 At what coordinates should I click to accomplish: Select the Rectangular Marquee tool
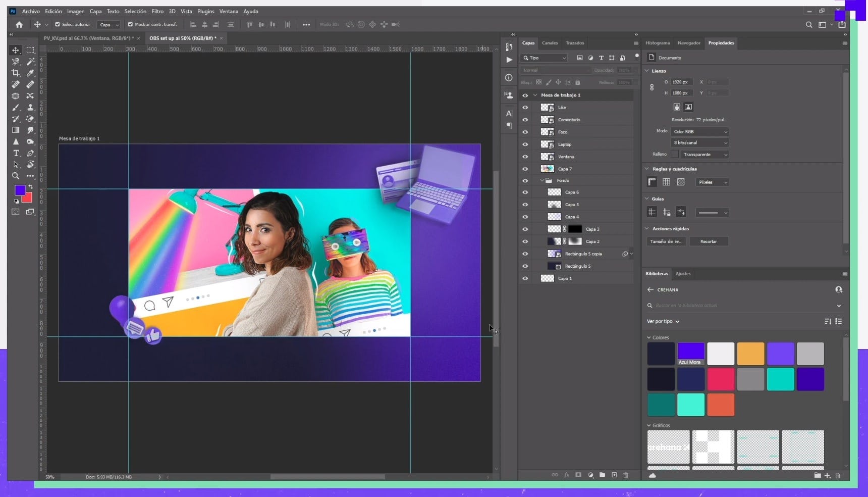30,50
